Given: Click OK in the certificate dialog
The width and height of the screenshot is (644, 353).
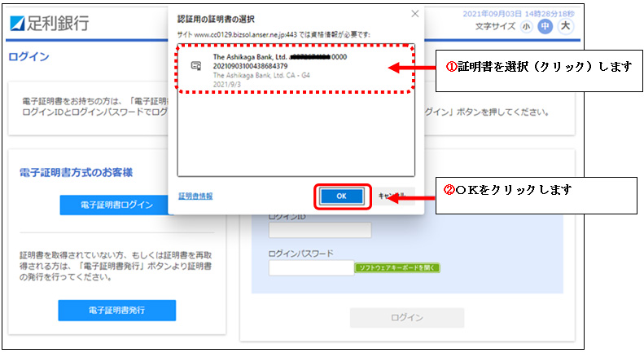Looking at the screenshot, I should pos(342,196).
